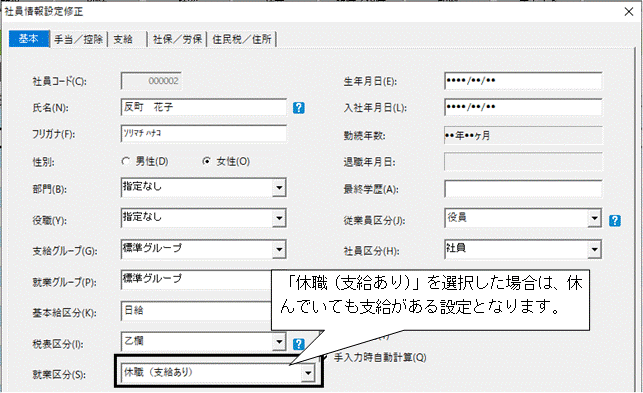This screenshot has width=643, height=393.
Task: Open help icon next to 氏名 field
Action: [299, 108]
